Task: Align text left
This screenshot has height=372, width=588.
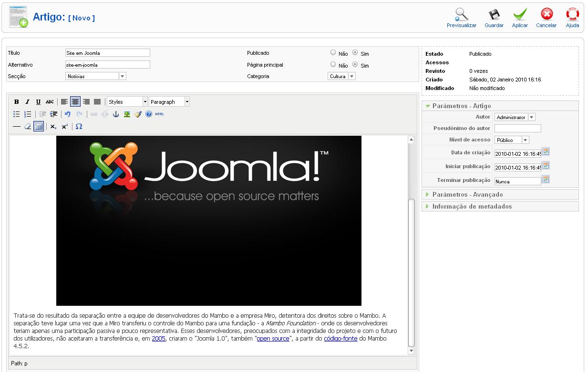Action: point(64,102)
